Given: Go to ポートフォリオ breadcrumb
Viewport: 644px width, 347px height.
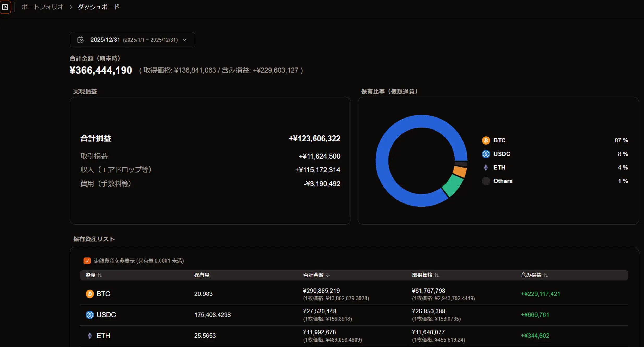Looking at the screenshot, I should (x=42, y=7).
